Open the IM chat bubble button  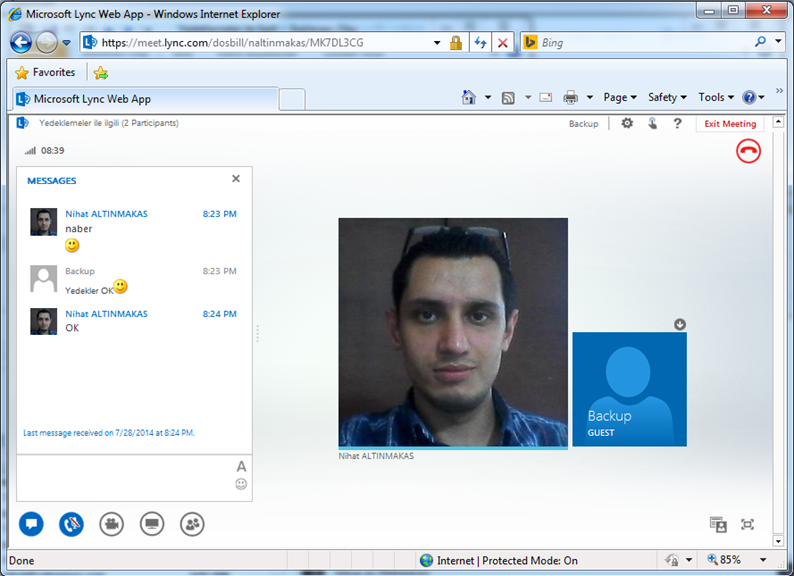click(x=31, y=524)
